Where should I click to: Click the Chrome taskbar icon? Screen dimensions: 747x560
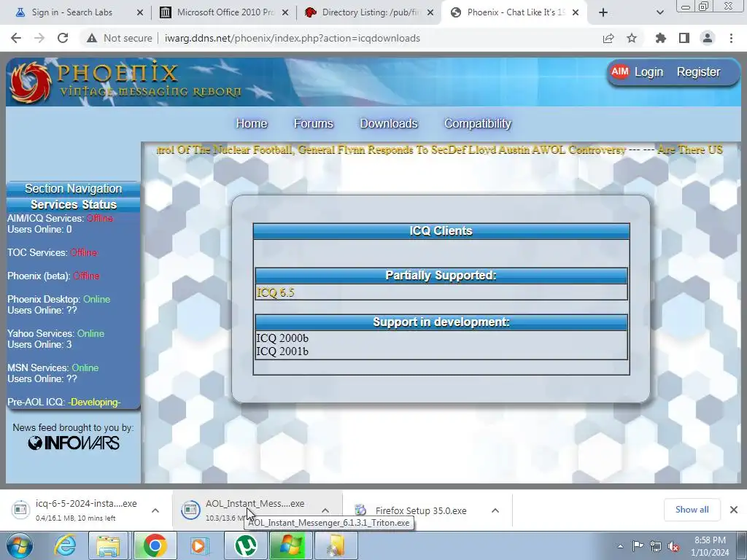[x=154, y=545]
